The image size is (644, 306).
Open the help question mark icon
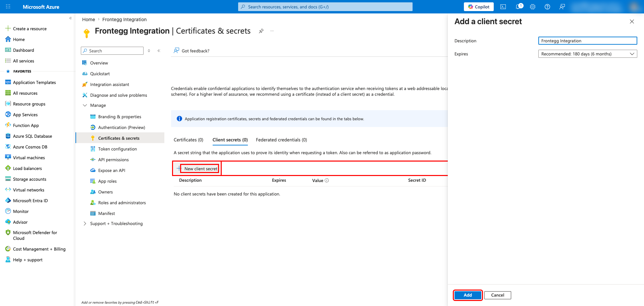click(x=547, y=7)
